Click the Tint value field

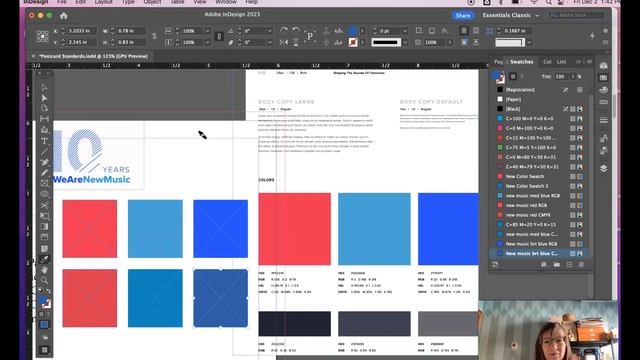click(x=562, y=76)
